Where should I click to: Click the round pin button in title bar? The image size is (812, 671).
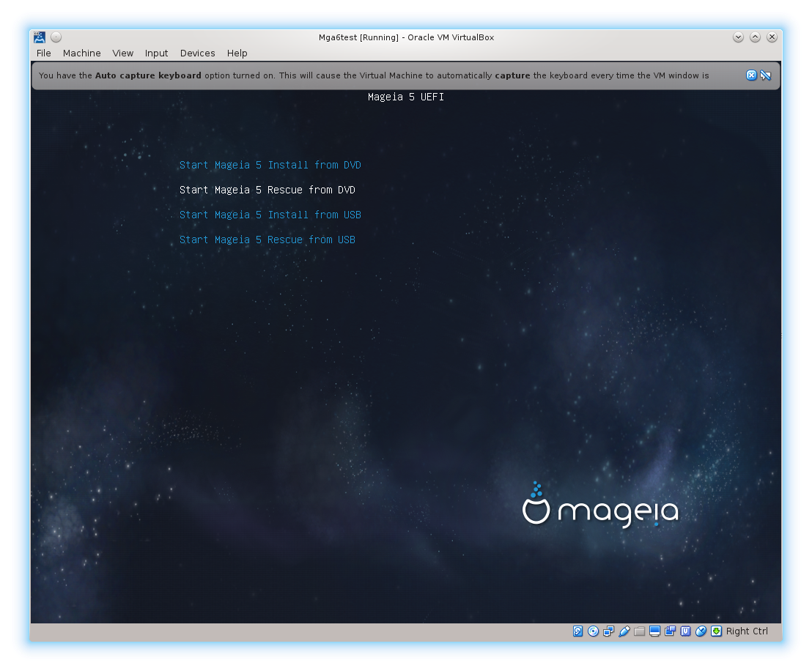coord(56,37)
